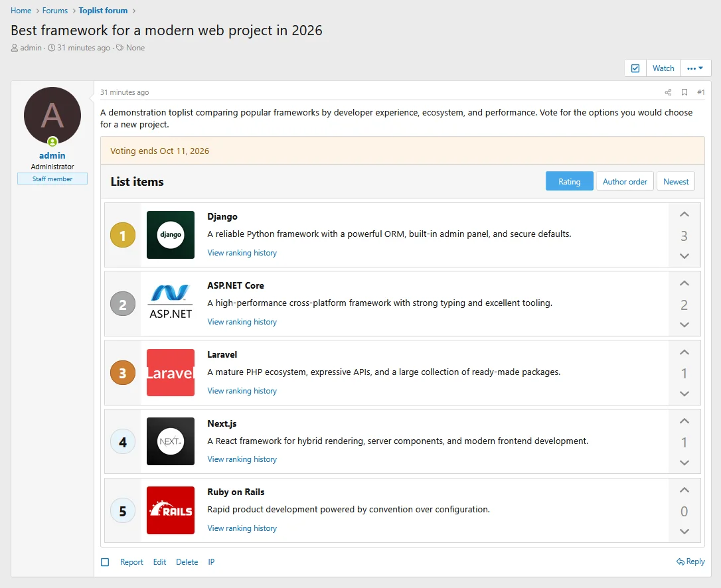Downvote the Laravel list item
Image resolution: width=721 pixels, height=588 pixels.
click(684, 394)
